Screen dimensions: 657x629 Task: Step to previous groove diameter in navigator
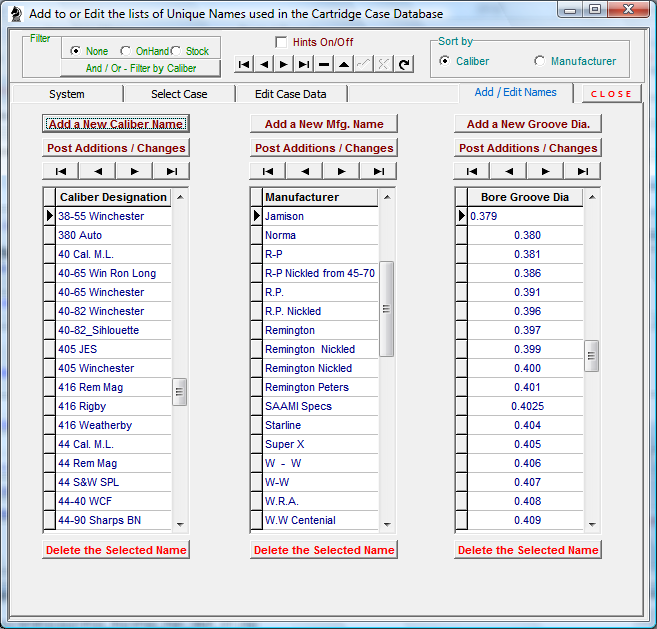[509, 171]
